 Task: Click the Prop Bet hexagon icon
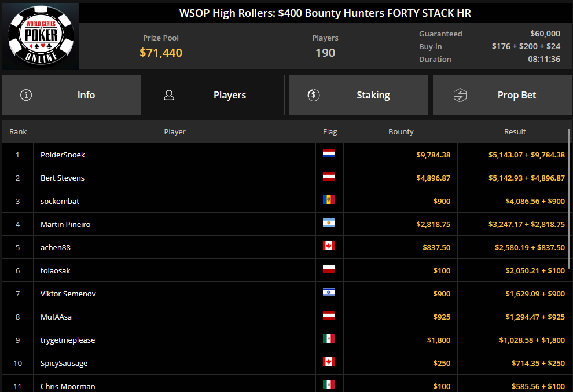pyautogui.click(x=460, y=95)
